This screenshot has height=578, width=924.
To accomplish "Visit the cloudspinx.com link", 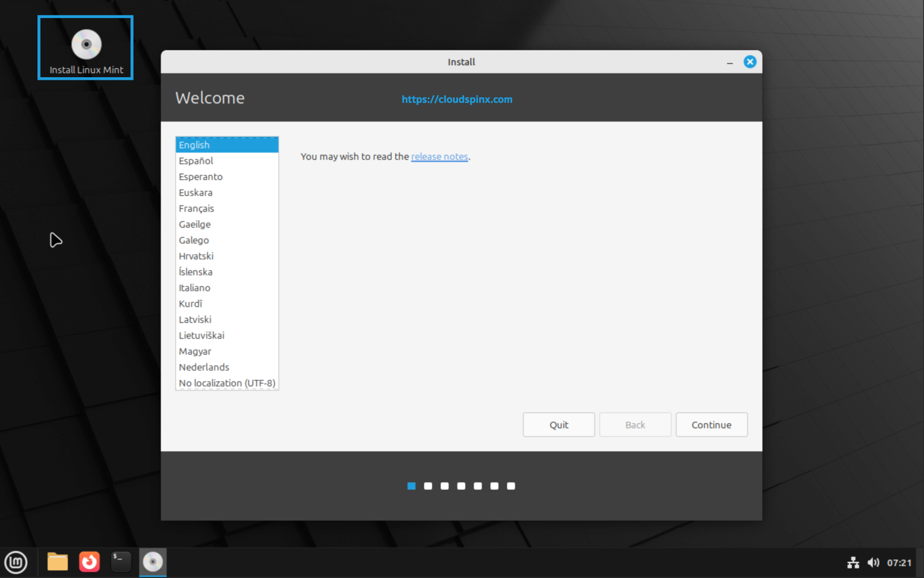I will click(457, 99).
